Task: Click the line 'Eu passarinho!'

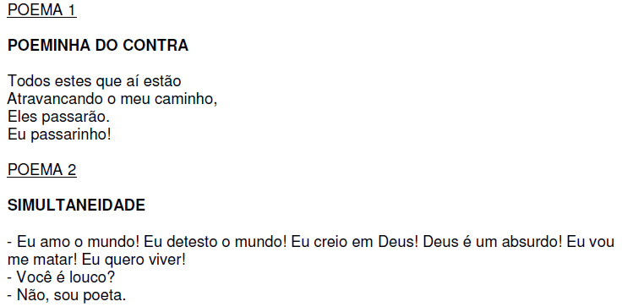Action: pos(59,134)
